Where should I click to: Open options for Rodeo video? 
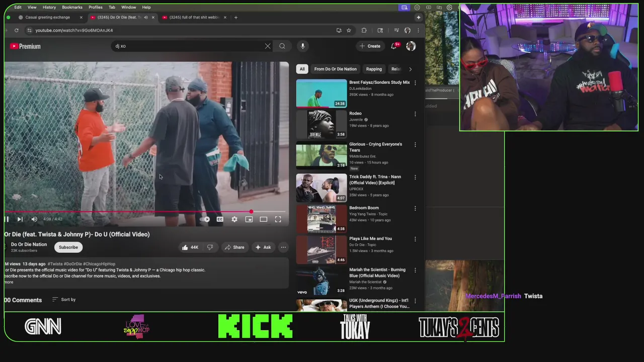[x=415, y=114]
